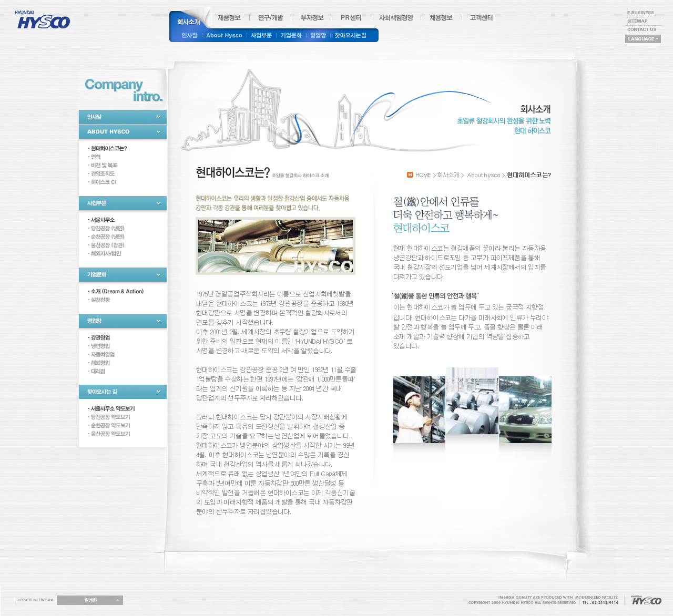This screenshot has width=673, height=616.
Task: Select 해외지사/법인 in the sidebar
Action: point(105,253)
